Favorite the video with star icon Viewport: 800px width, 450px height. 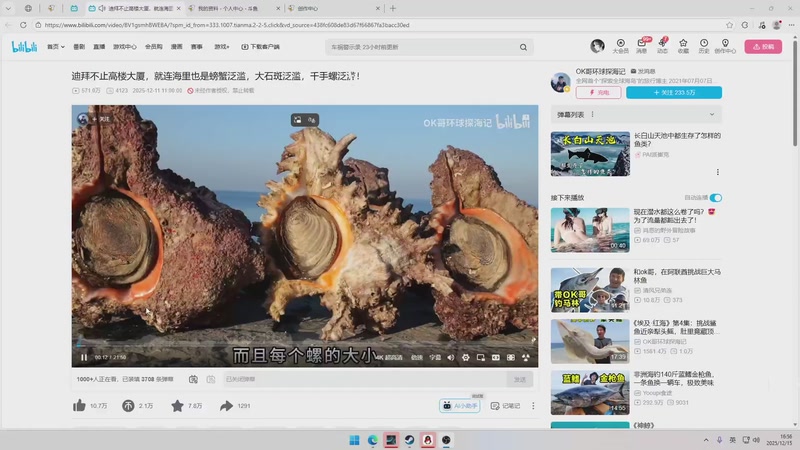tap(177, 406)
